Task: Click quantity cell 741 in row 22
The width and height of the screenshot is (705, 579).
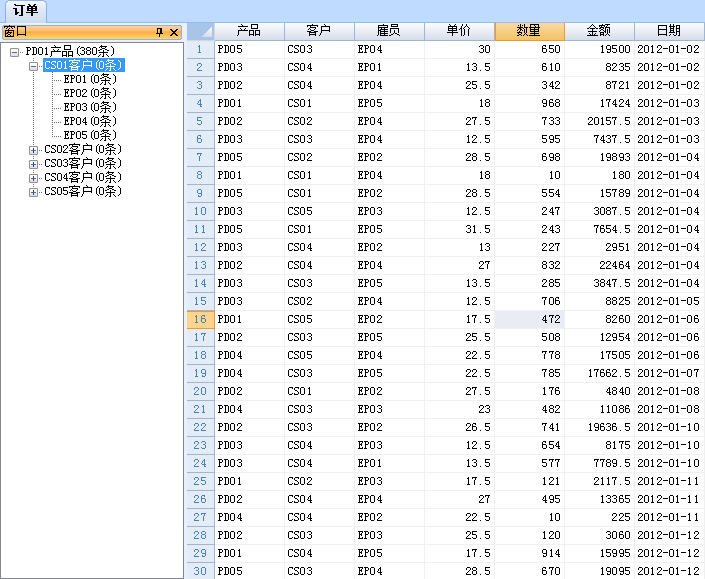Action: pyautogui.click(x=530, y=427)
